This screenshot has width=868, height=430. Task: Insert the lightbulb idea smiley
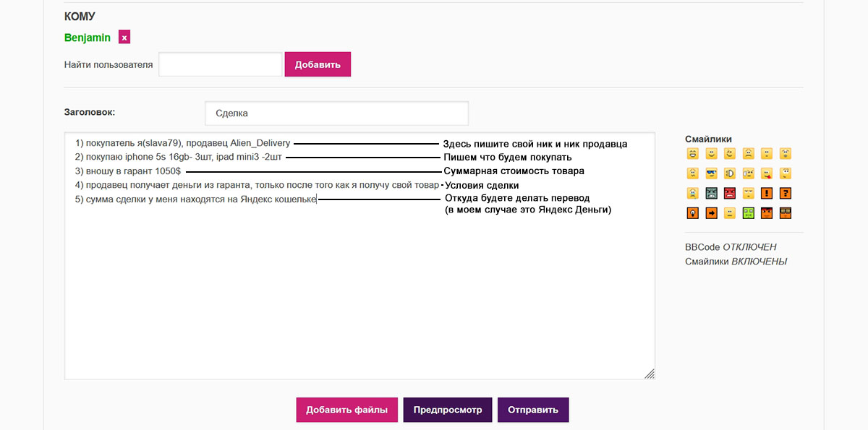tap(692, 212)
